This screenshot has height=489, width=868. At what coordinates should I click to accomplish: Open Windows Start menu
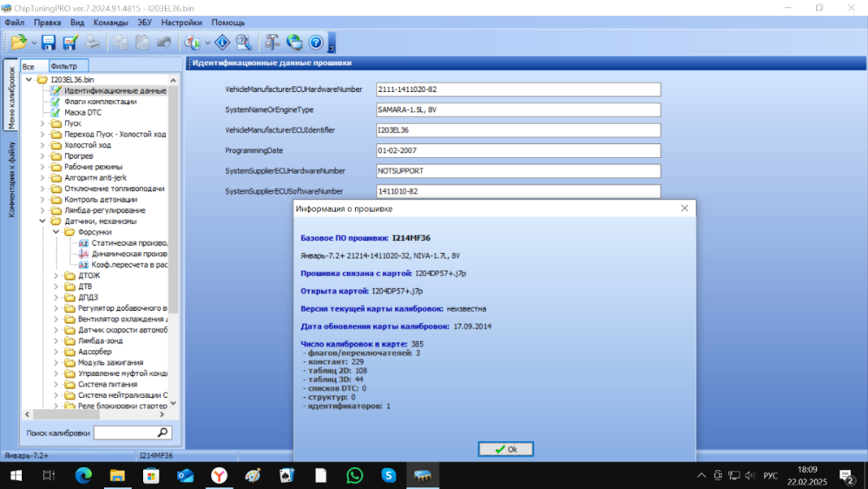pyautogui.click(x=16, y=476)
